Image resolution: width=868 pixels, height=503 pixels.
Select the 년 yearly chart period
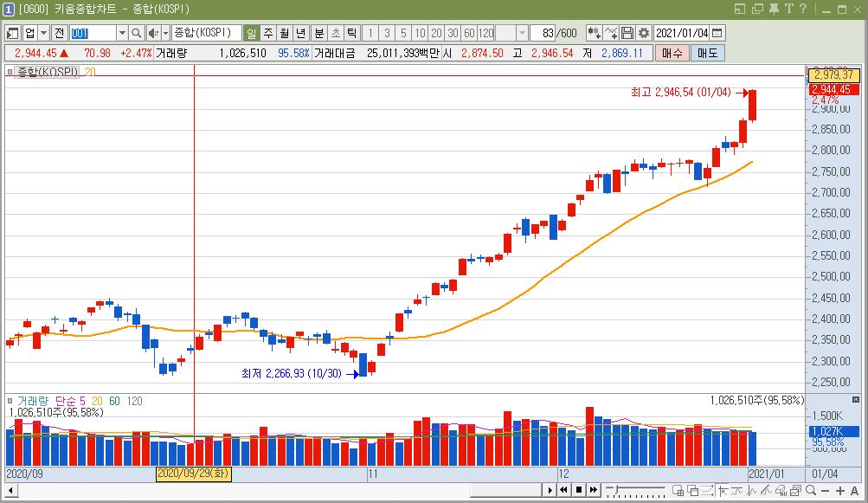pyautogui.click(x=300, y=33)
